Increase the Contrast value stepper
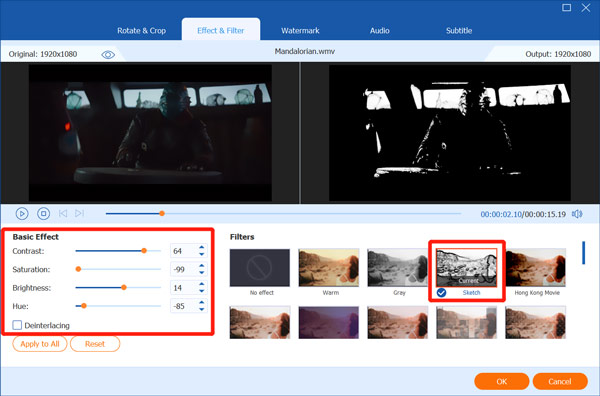Image resolution: width=600 pixels, height=396 pixels. (202, 248)
